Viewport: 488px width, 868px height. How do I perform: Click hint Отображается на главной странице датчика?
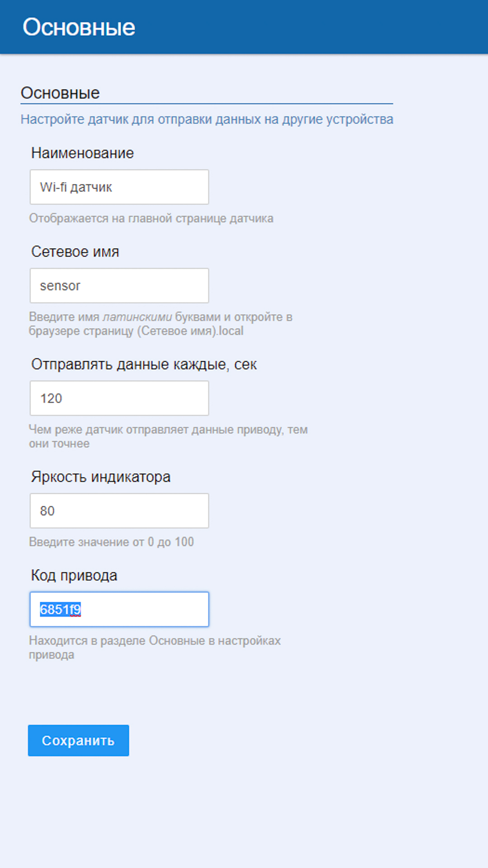151,218
